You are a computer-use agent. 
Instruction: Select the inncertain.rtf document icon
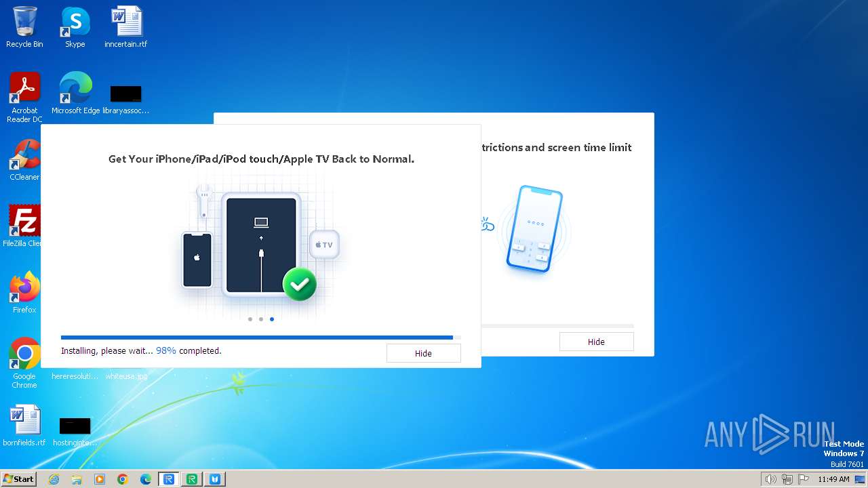click(126, 27)
